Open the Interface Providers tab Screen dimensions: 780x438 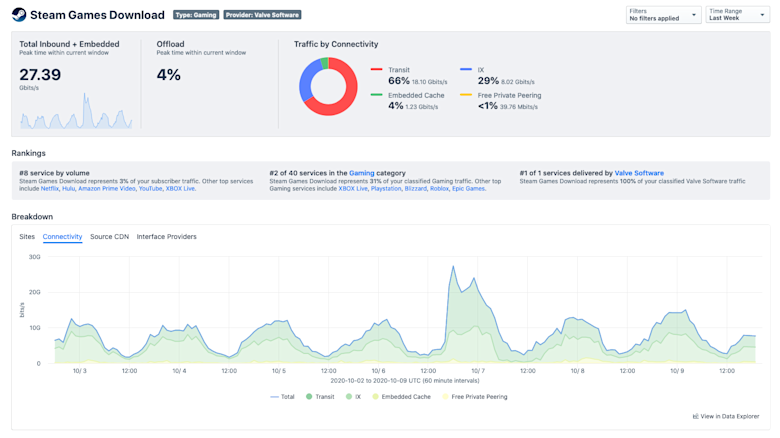tap(167, 236)
